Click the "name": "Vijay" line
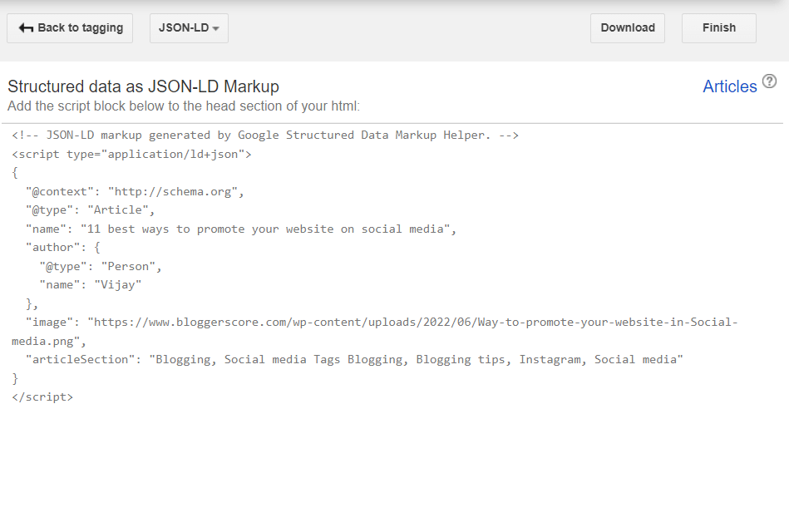Image resolution: width=789 pixels, height=532 pixels. pyautogui.click(x=91, y=285)
